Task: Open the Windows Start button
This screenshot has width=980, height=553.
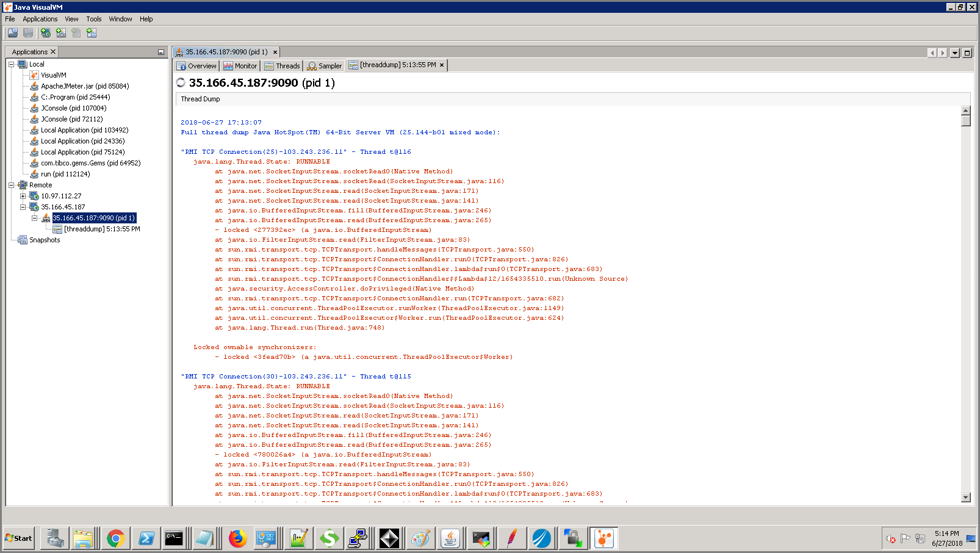Action: pos(18,538)
